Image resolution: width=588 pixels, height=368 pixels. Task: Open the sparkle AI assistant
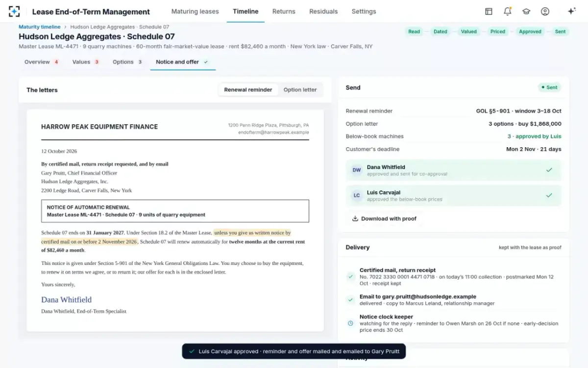point(571,11)
